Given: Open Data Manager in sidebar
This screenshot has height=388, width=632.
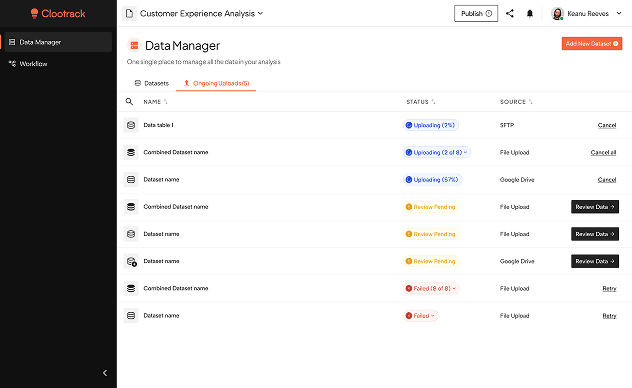Looking at the screenshot, I should [58, 42].
